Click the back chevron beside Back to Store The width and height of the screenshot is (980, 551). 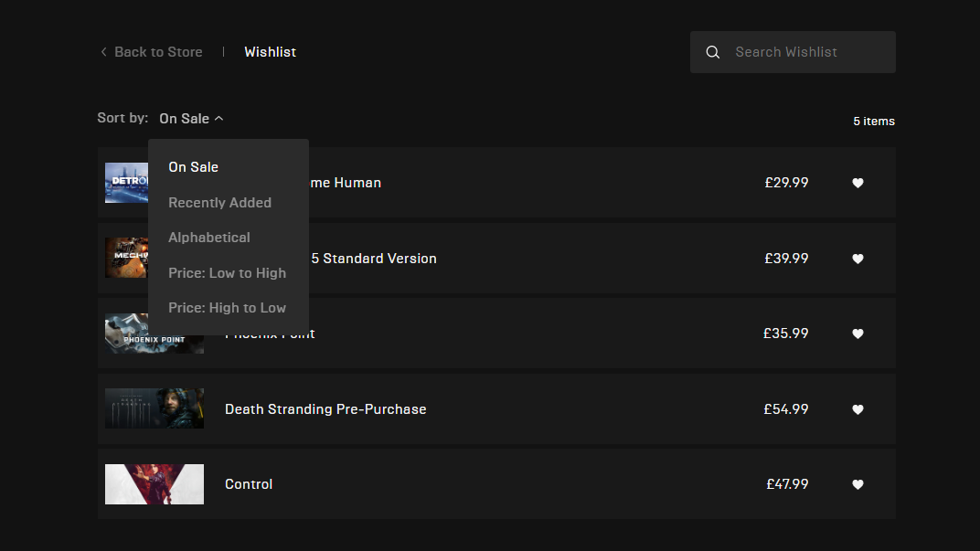coord(103,52)
